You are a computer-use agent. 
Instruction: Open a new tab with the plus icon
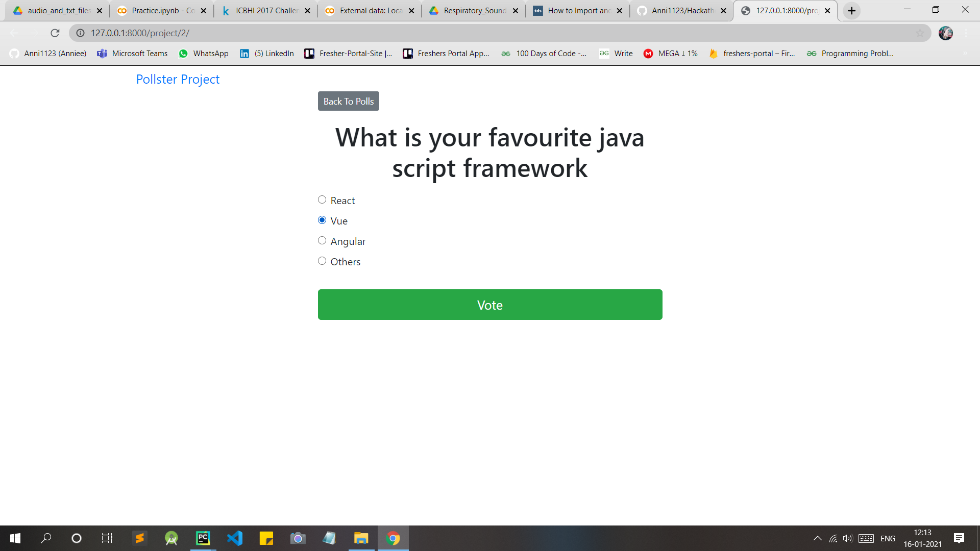(851, 11)
